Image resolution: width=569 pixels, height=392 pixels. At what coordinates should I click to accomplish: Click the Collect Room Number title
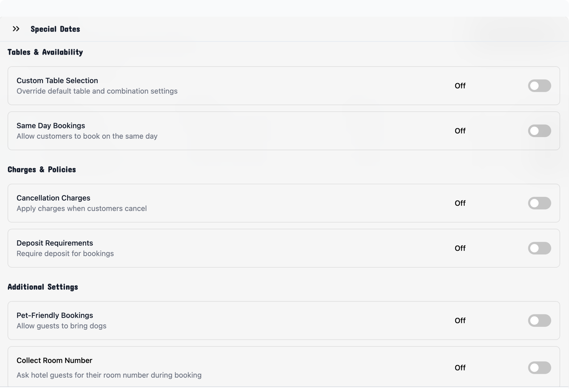tap(54, 361)
